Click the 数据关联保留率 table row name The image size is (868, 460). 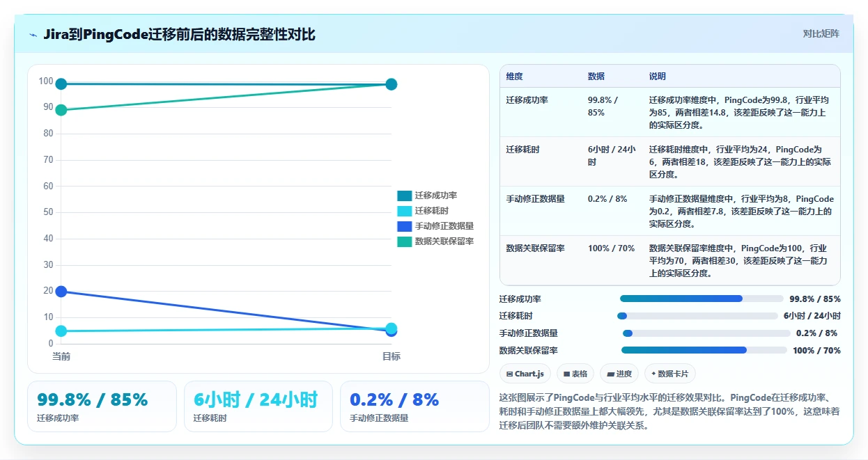535,248
